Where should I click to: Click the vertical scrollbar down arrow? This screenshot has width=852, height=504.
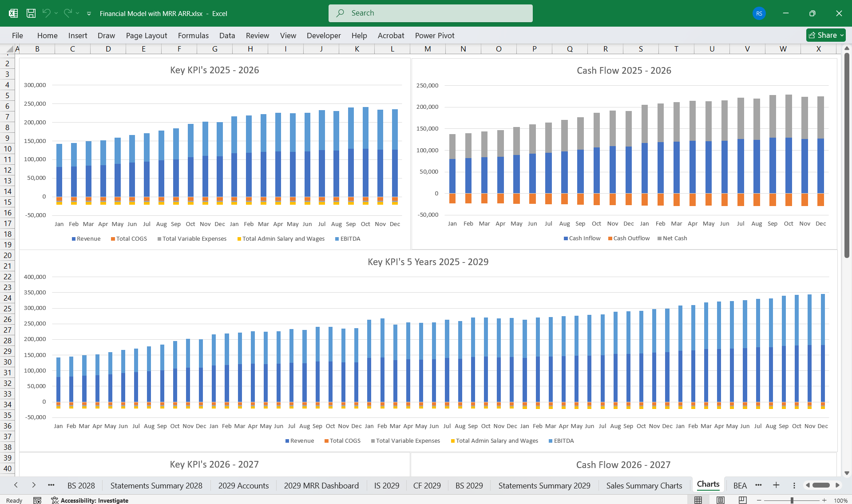pyautogui.click(x=847, y=473)
